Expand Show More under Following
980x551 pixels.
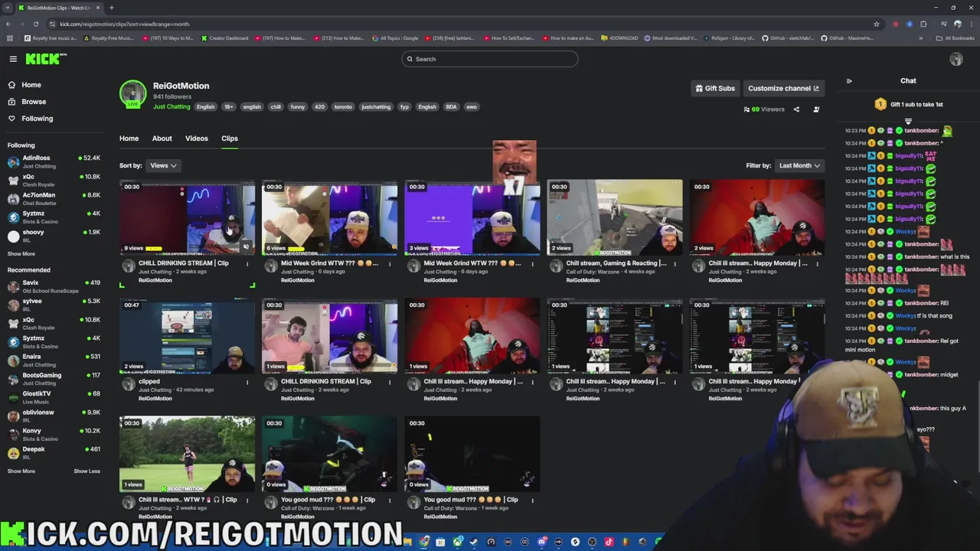[21, 254]
